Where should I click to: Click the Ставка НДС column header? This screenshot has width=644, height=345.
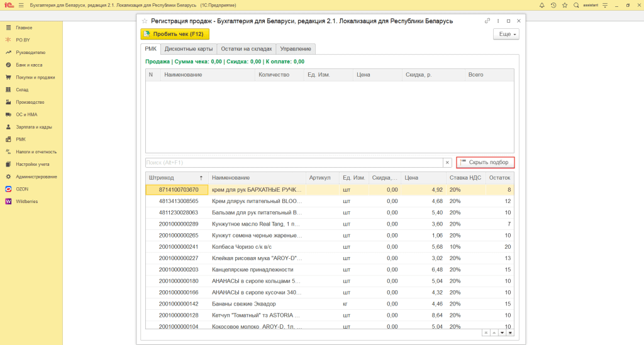465,178
